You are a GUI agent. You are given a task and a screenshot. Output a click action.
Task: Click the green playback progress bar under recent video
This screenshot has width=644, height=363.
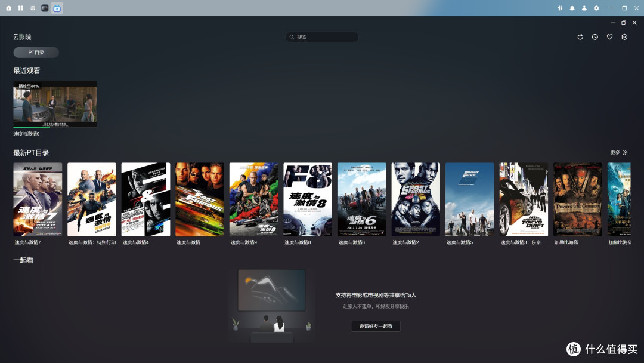(x=32, y=127)
